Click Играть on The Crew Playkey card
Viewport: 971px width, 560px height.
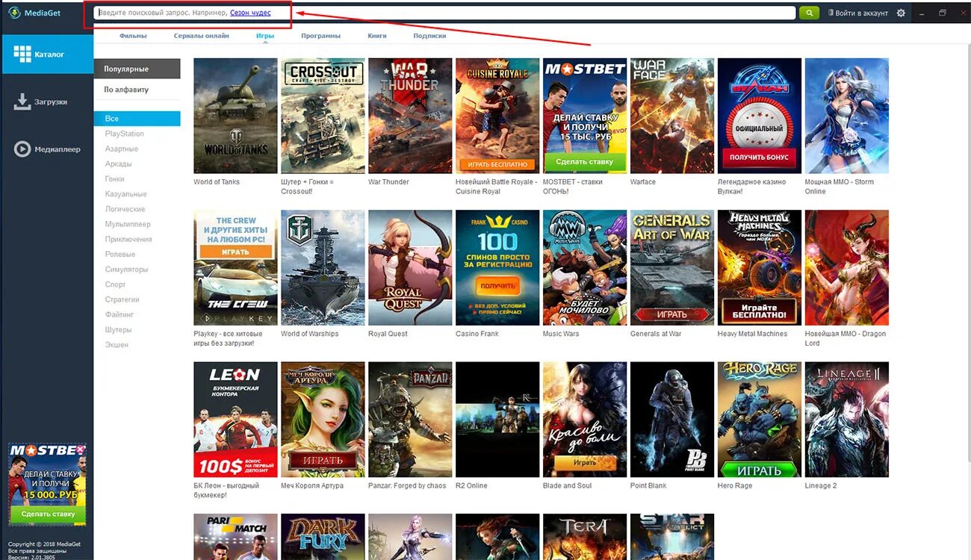(x=235, y=252)
